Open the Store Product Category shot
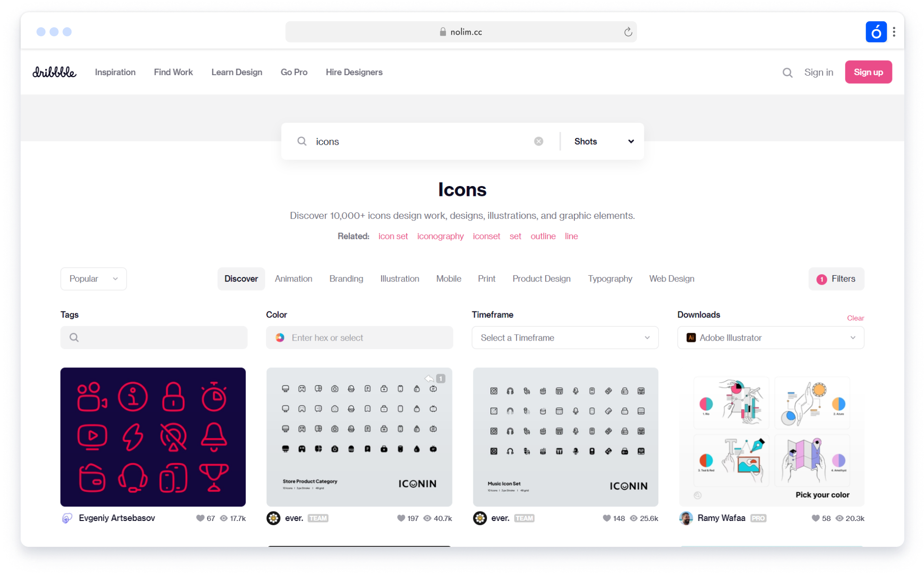This screenshot has width=924, height=575. (x=359, y=437)
